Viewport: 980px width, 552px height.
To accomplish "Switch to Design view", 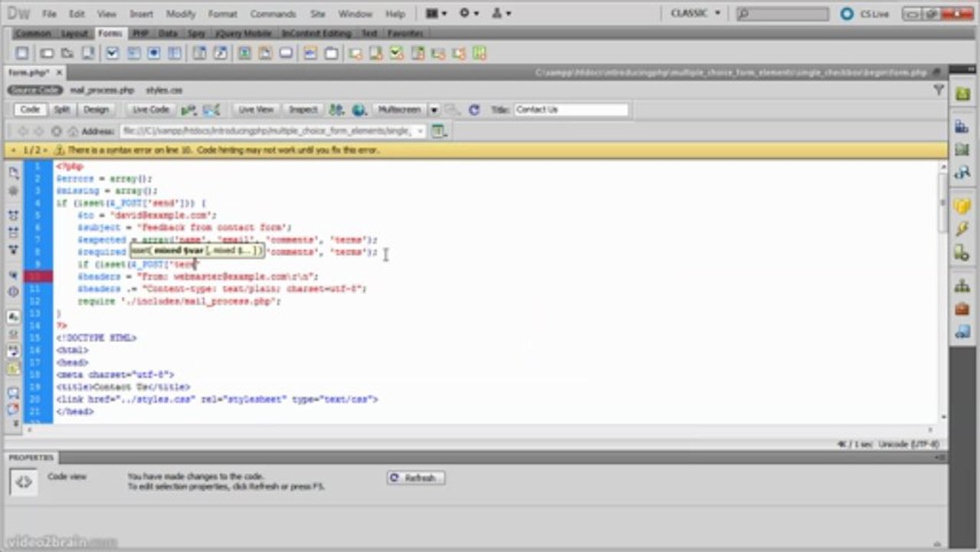I will coord(96,110).
